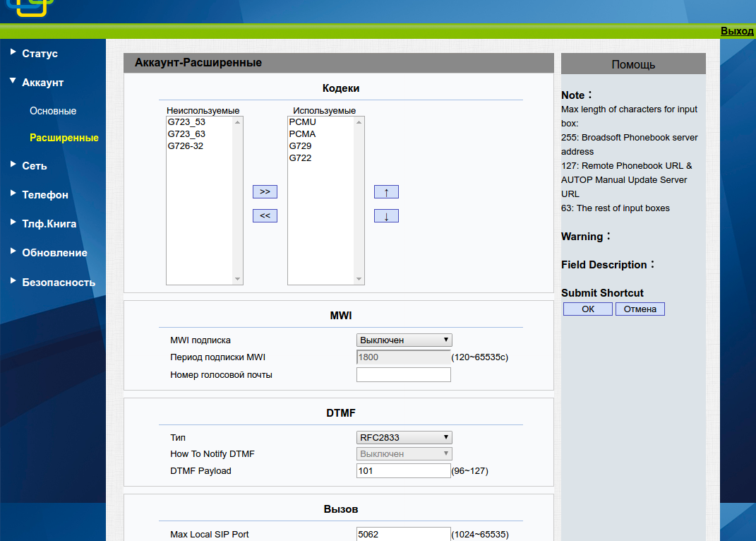The width and height of the screenshot is (756, 541).
Task: Move codec up with up arrow button
Action: pos(386,191)
